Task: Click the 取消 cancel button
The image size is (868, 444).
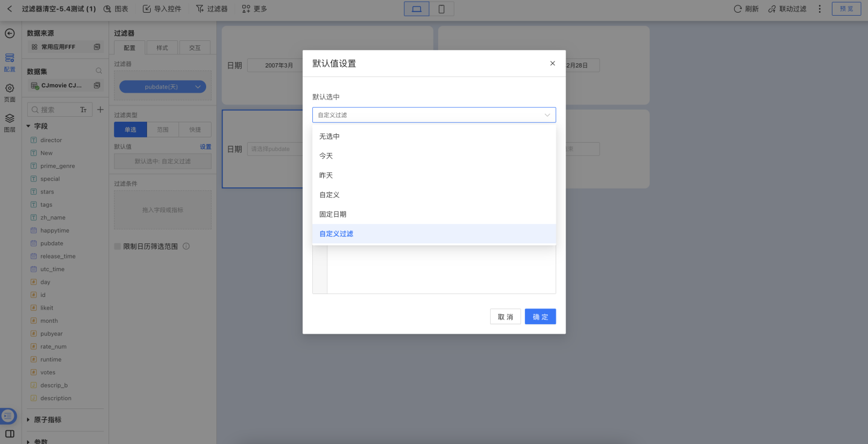Action: (505, 317)
